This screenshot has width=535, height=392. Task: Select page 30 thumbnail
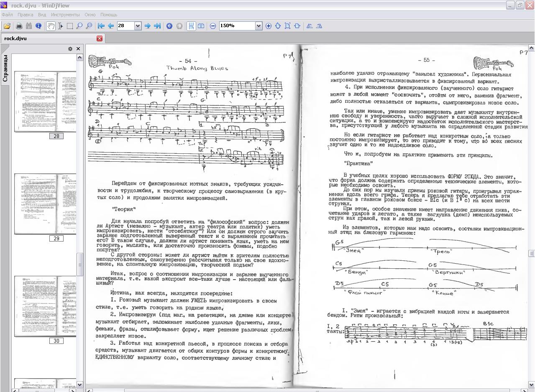coord(45,306)
